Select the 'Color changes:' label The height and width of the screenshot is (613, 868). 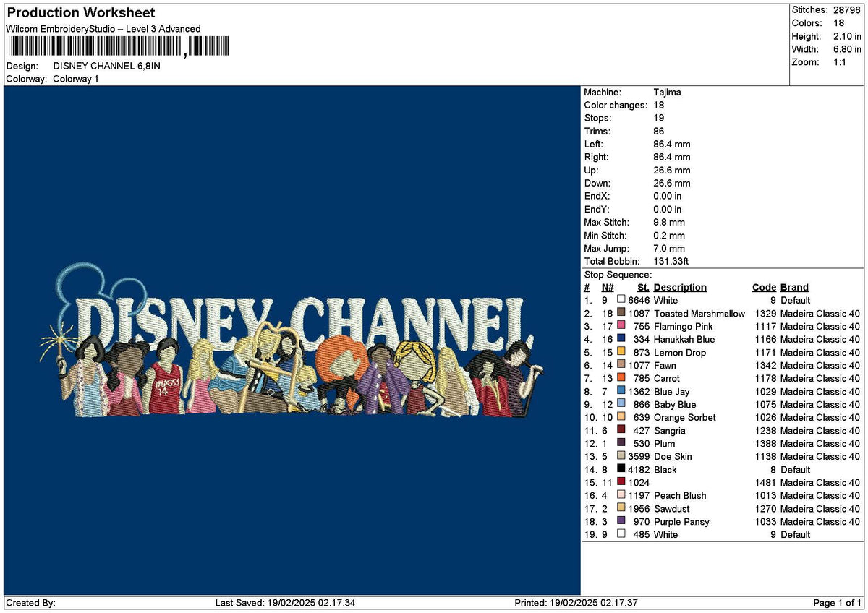[x=616, y=105]
